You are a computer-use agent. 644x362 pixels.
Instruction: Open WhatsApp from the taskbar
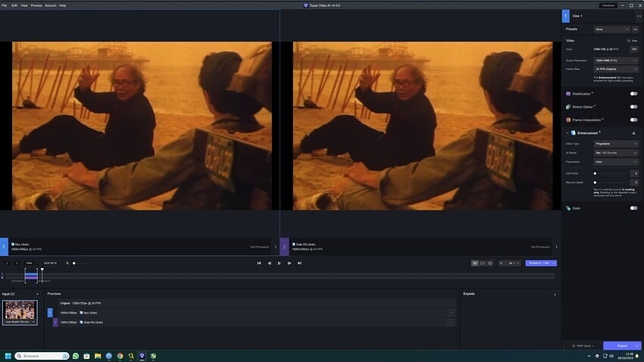pyautogui.click(x=76, y=356)
